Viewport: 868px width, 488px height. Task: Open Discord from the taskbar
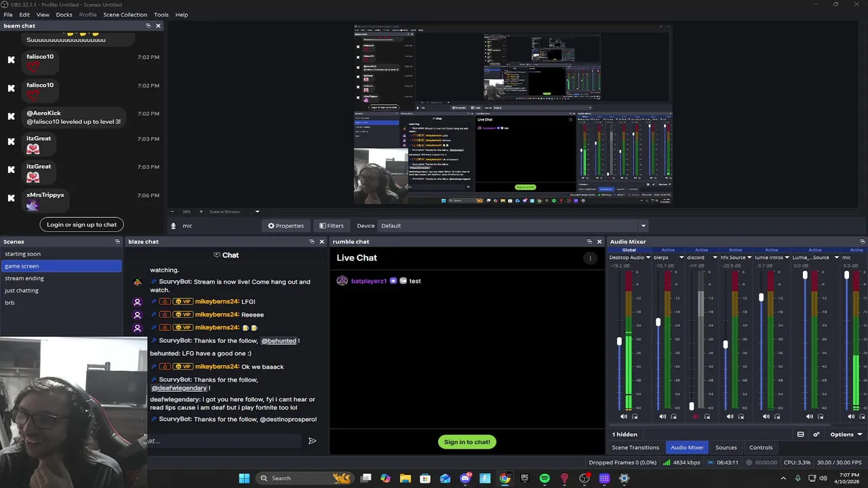click(465, 479)
